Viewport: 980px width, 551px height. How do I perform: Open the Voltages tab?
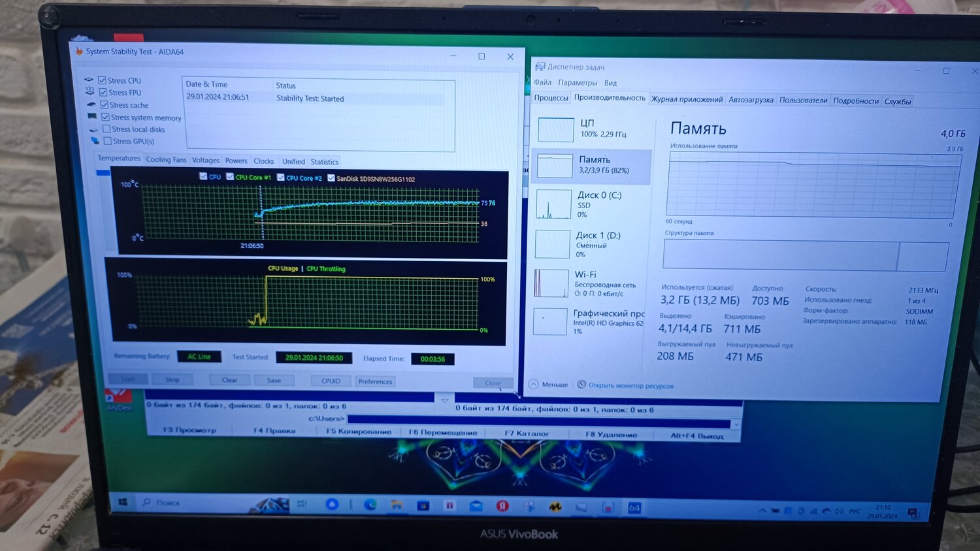pyautogui.click(x=206, y=160)
